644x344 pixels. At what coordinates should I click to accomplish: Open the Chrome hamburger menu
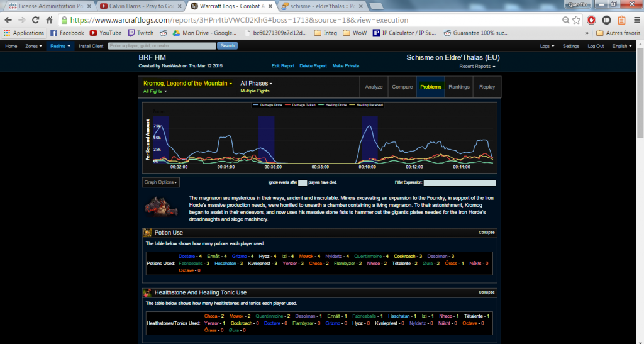(x=636, y=20)
